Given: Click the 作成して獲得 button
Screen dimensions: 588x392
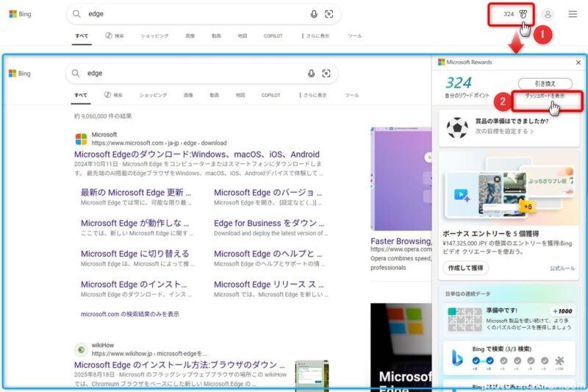Looking at the screenshot, I should pyautogui.click(x=465, y=268).
